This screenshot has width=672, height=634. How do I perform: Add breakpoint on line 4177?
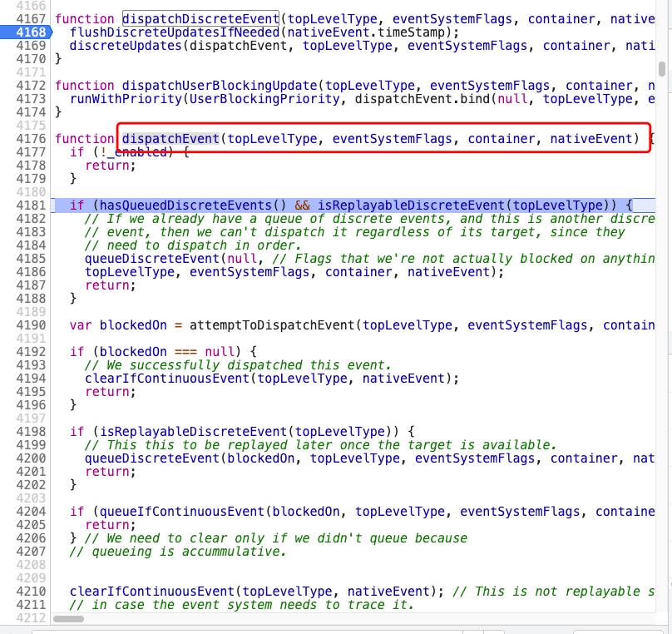tap(31, 151)
